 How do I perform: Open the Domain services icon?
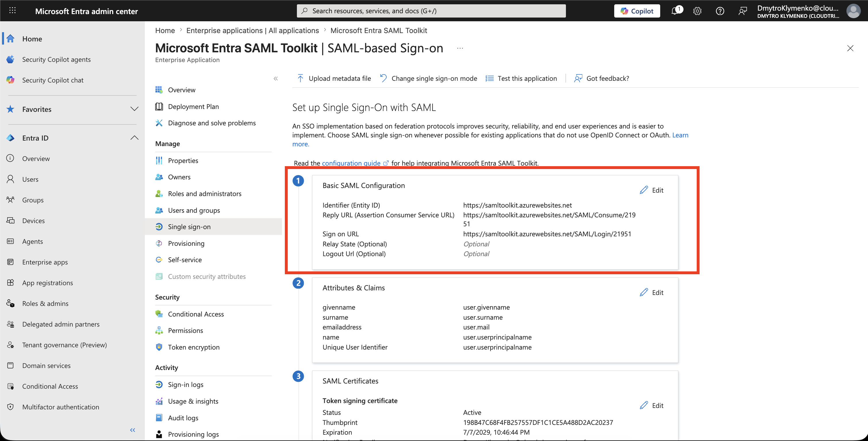coord(10,365)
